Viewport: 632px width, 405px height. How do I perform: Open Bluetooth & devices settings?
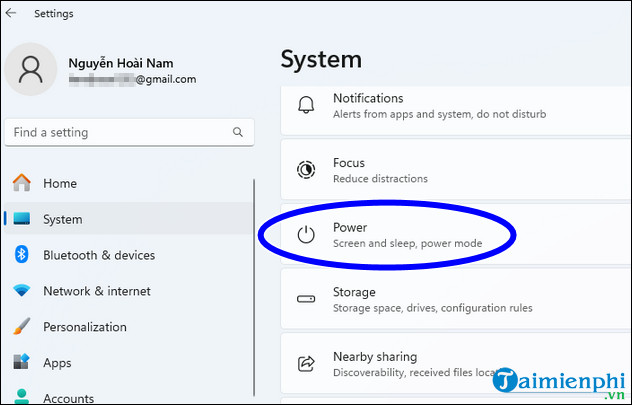128,255
